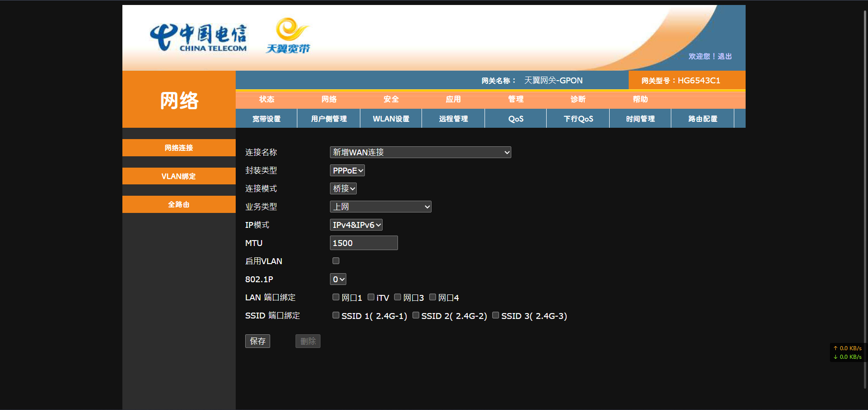Click the 退出 logout link
This screenshot has height=410, width=868.
(x=725, y=56)
